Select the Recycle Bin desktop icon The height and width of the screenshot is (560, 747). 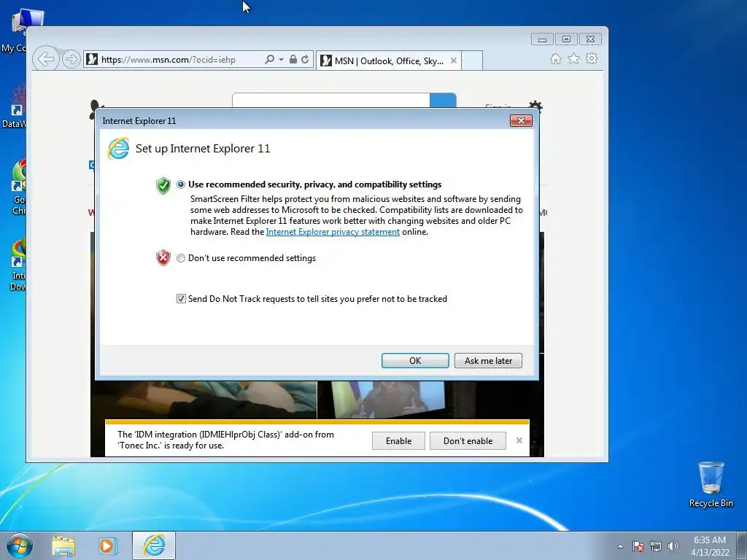(711, 484)
